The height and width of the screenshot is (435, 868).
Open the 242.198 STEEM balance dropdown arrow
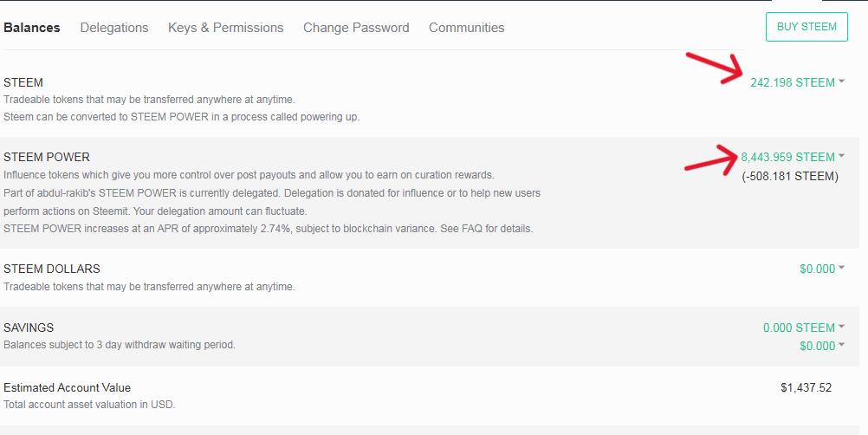841,81
